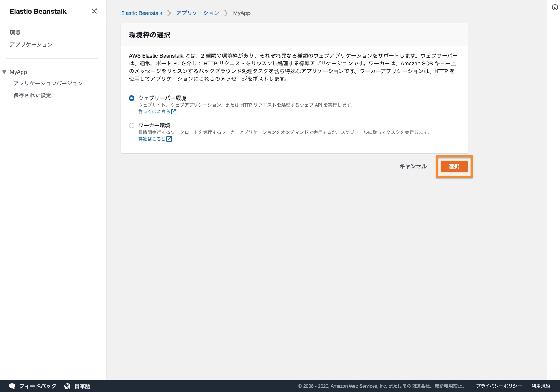Select the ワーカー環境 radio button
This screenshot has width=560, height=392.
(x=132, y=126)
